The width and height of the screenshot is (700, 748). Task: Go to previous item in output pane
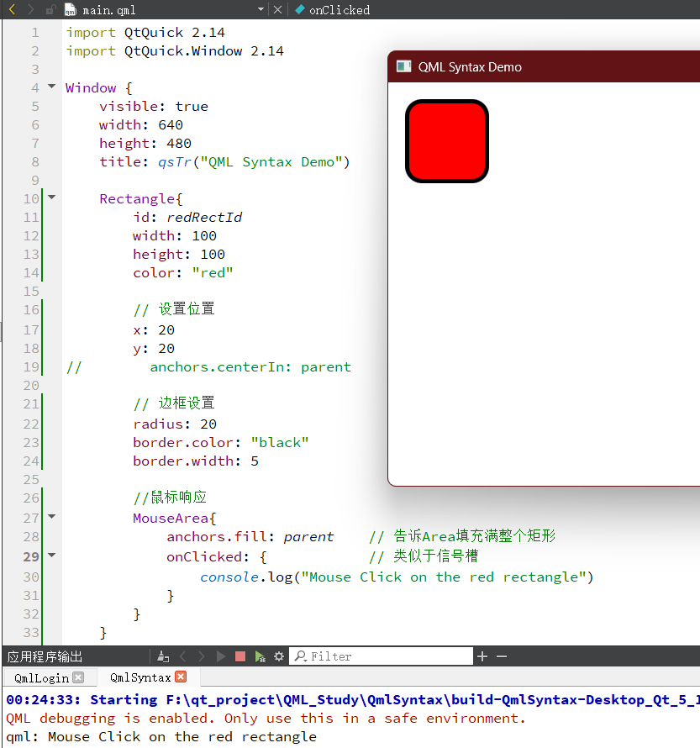(x=182, y=656)
